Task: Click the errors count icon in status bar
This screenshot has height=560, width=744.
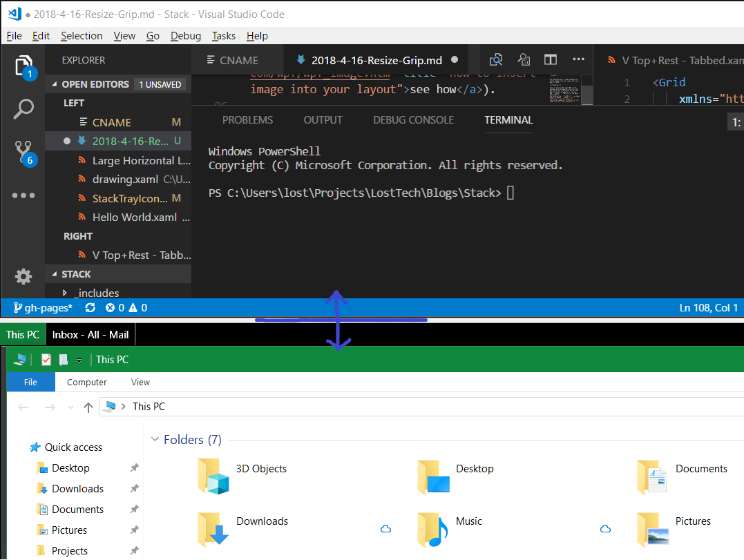Action: point(110,308)
